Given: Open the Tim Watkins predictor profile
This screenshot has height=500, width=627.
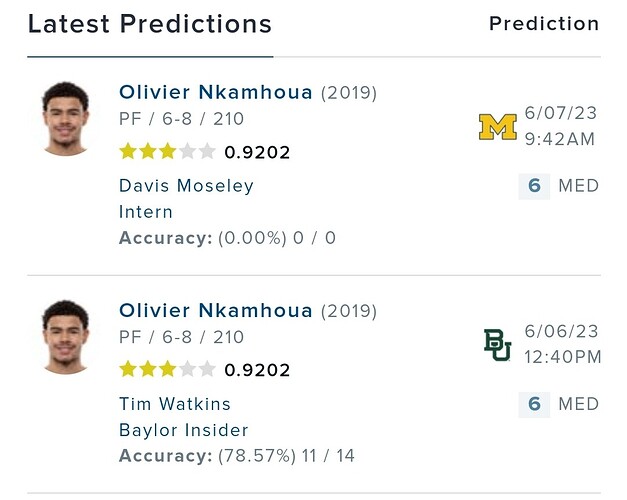Looking at the screenshot, I should pos(175,404).
